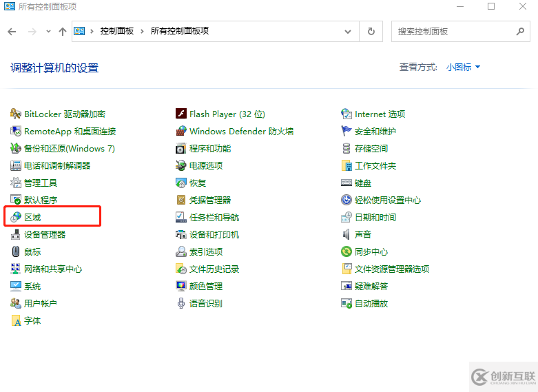
Task: Open the 工作文件夹 link
Action: pyautogui.click(x=375, y=166)
